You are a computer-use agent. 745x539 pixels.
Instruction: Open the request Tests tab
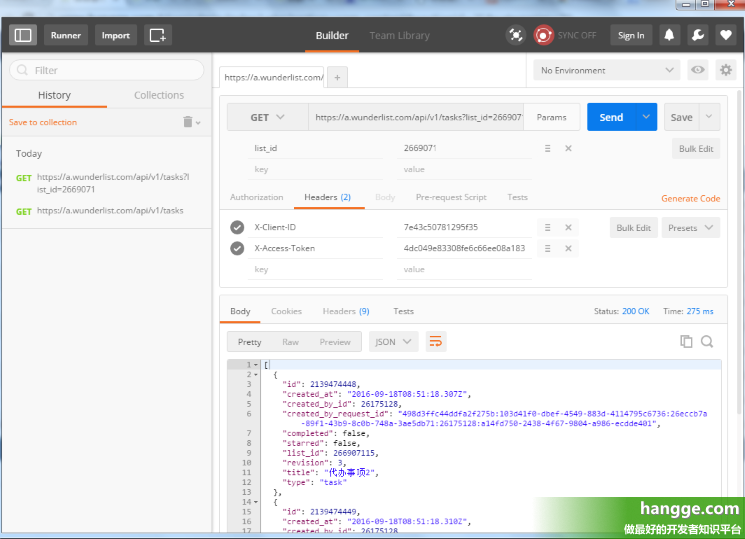[517, 197]
